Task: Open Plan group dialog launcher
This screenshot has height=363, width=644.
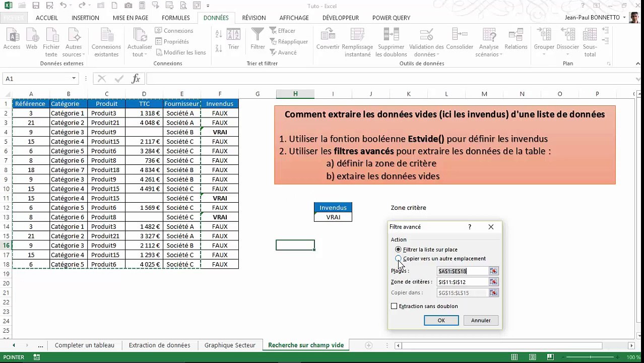Action: click(x=609, y=64)
